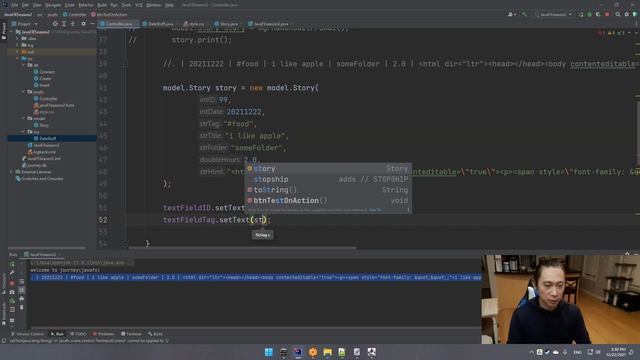Image resolution: width=640 pixels, height=360 pixels.
Task: Toggle soft-wrap icon in Run console
Action: [22, 282]
